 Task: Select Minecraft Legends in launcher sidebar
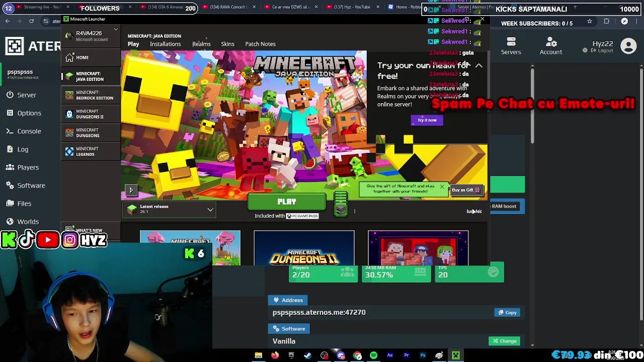click(90, 151)
